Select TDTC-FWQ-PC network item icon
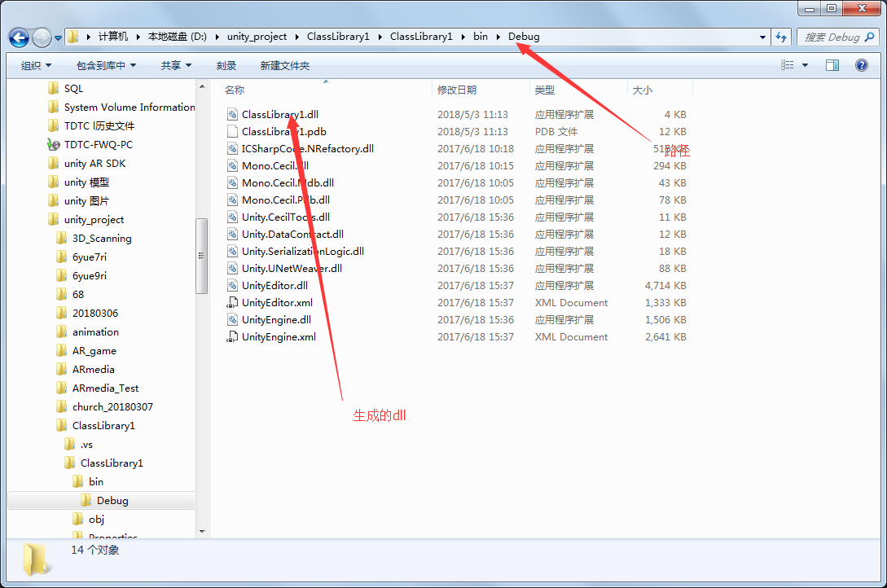The width and height of the screenshot is (887, 588). coord(54,144)
